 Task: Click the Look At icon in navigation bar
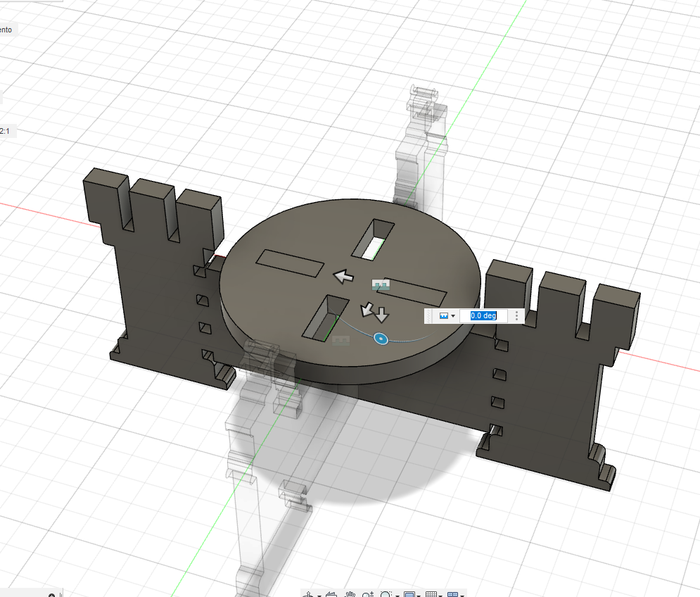click(x=331, y=594)
